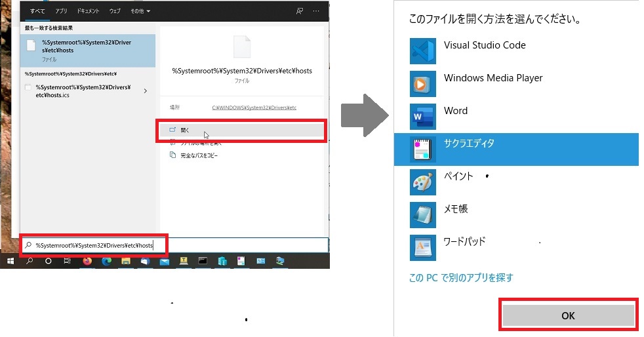The height and width of the screenshot is (337, 644).
Task: Open the Command Prompt taskbar icon
Action: pyautogui.click(x=203, y=261)
